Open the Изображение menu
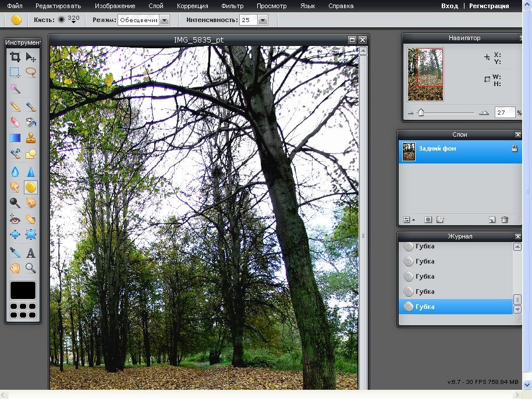The height and width of the screenshot is (402, 532). pos(115,6)
